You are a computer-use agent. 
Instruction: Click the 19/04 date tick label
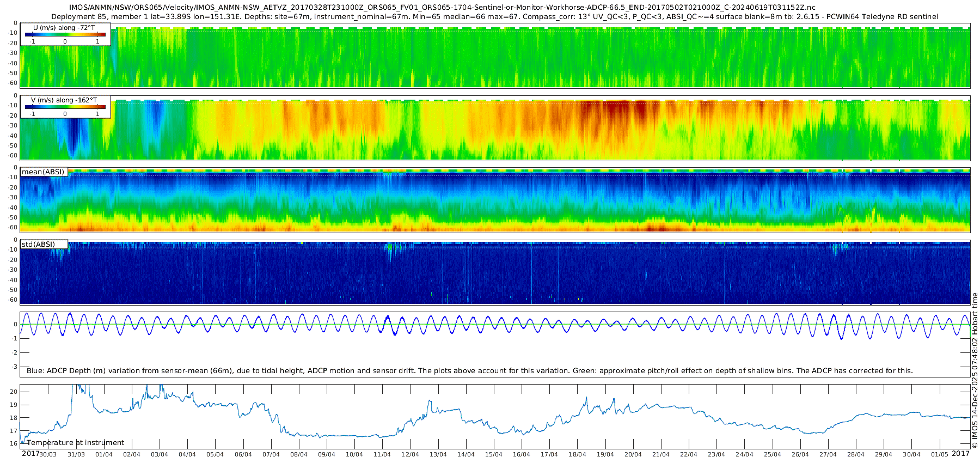coord(605,455)
